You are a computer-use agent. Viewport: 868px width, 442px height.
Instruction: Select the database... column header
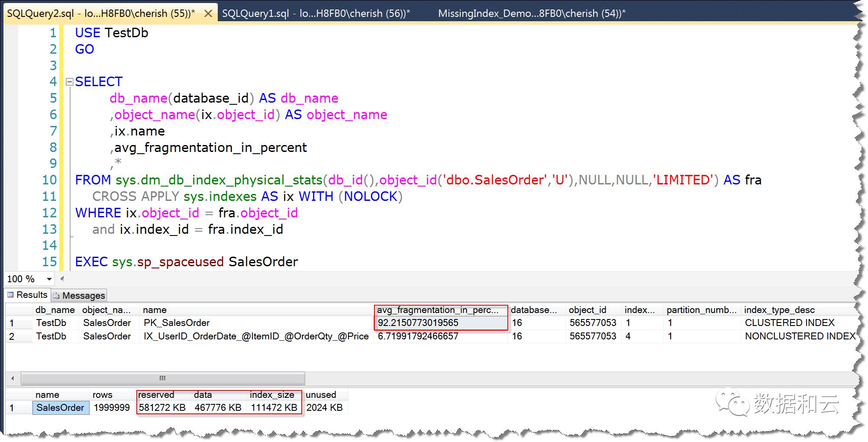click(x=536, y=310)
